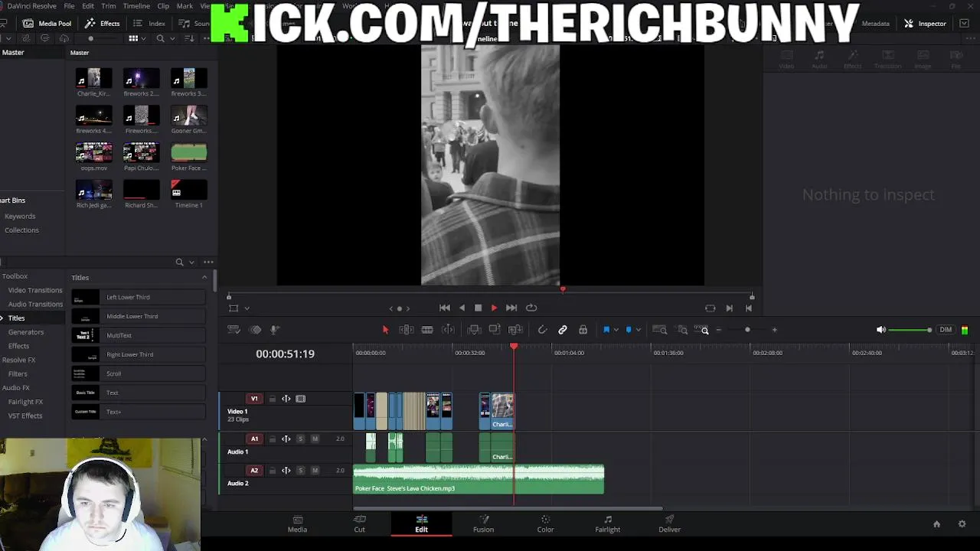Click the project manager home icon
The height and width of the screenshot is (551, 980).
coord(936,524)
